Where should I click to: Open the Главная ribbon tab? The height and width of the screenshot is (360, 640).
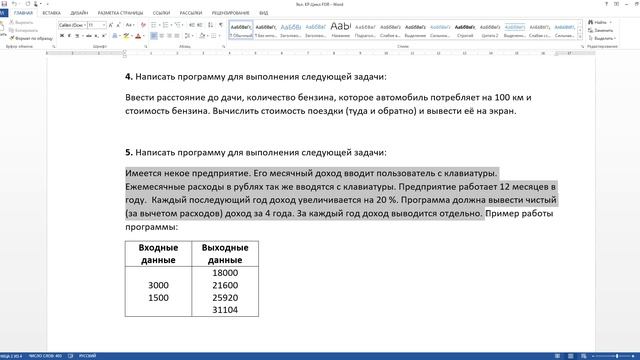[23, 13]
